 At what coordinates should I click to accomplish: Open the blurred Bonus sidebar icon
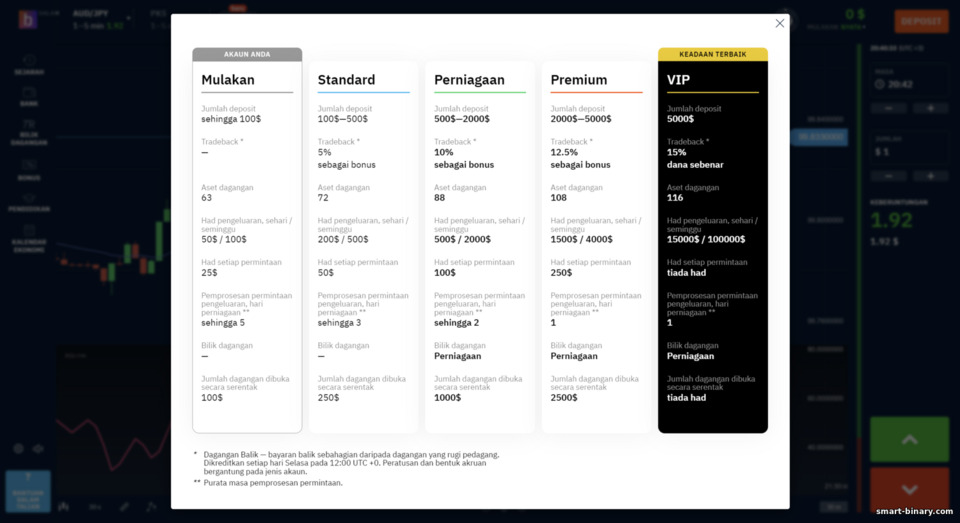pos(29,170)
